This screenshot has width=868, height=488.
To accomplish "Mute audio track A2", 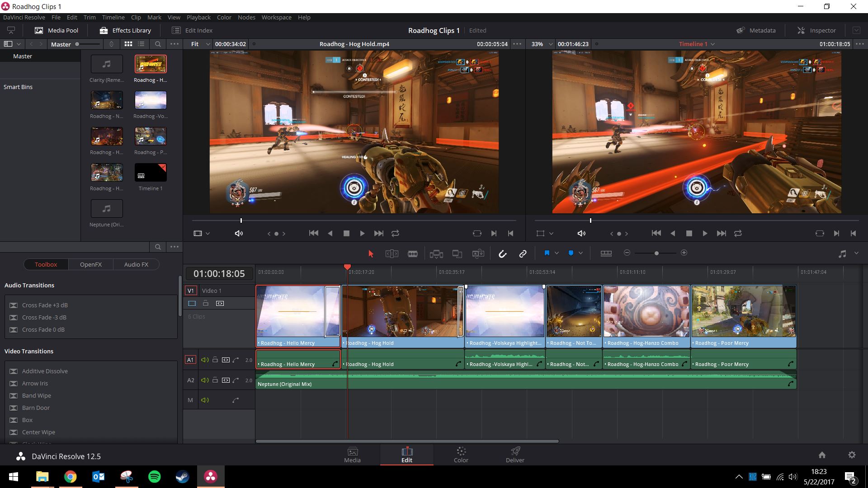I will click(205, 380).
